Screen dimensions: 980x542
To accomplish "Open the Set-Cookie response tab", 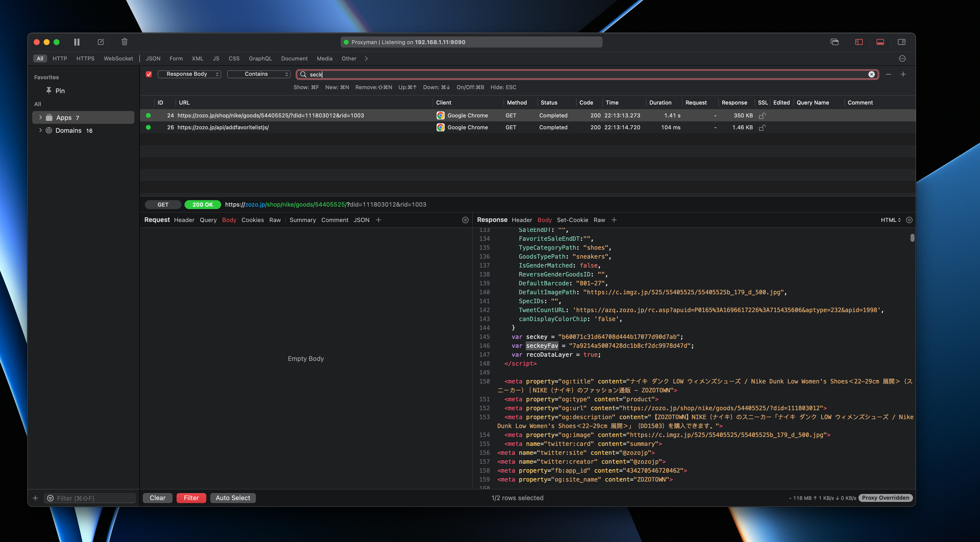I will (572, 220).
